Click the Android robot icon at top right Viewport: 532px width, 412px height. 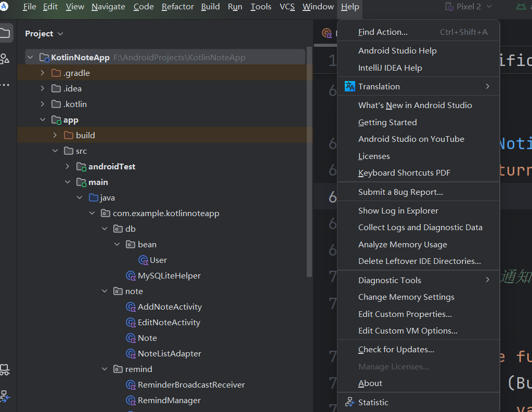[521, 6]
